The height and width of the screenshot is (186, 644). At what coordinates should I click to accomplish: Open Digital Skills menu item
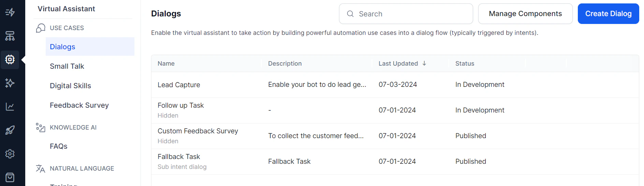(70, 86)
